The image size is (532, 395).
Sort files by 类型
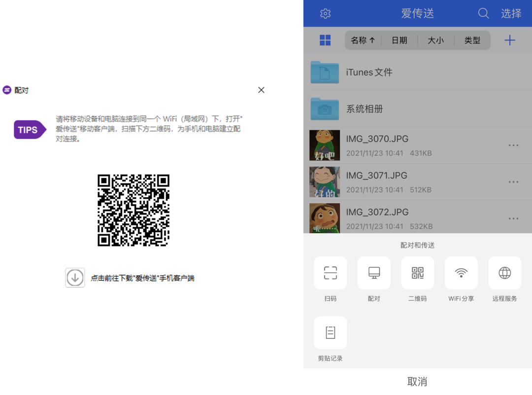(472, 40)
